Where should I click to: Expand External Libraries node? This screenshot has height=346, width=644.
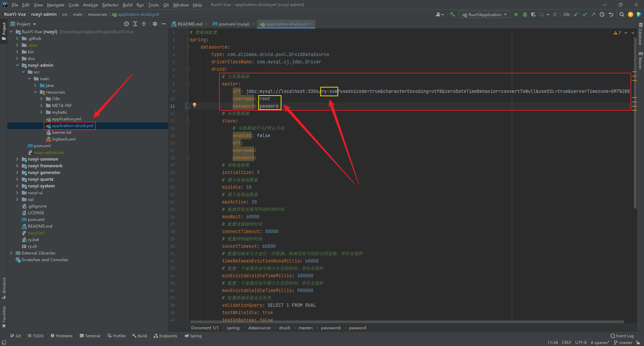pyautogui.click(x=11, y=253)
